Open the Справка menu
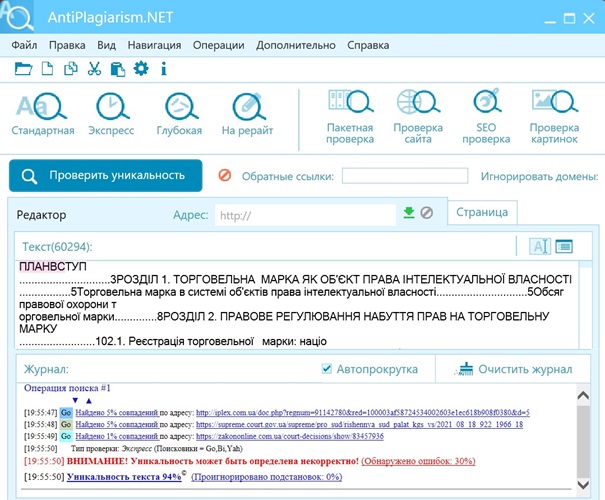Screen dimensions: 605x500 tap(368, 45)
